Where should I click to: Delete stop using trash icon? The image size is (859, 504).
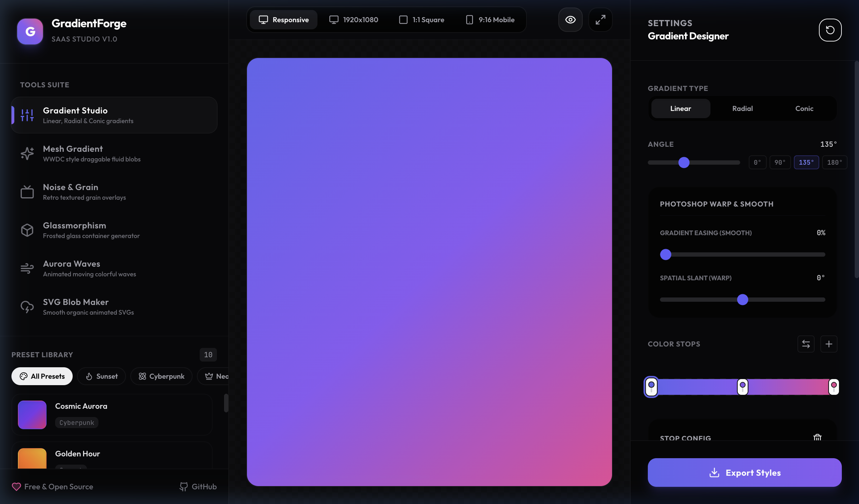pos(817,437)
